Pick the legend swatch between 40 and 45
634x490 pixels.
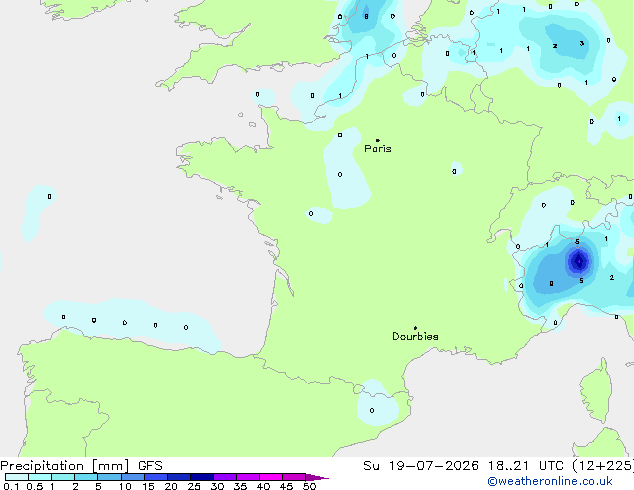coord(271,477)
